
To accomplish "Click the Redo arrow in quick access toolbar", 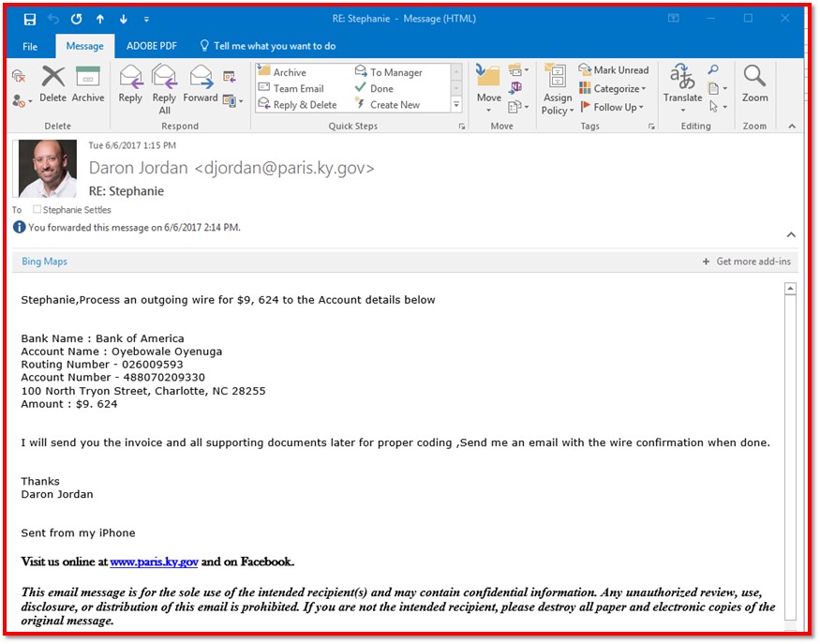I will coord(76,20).
